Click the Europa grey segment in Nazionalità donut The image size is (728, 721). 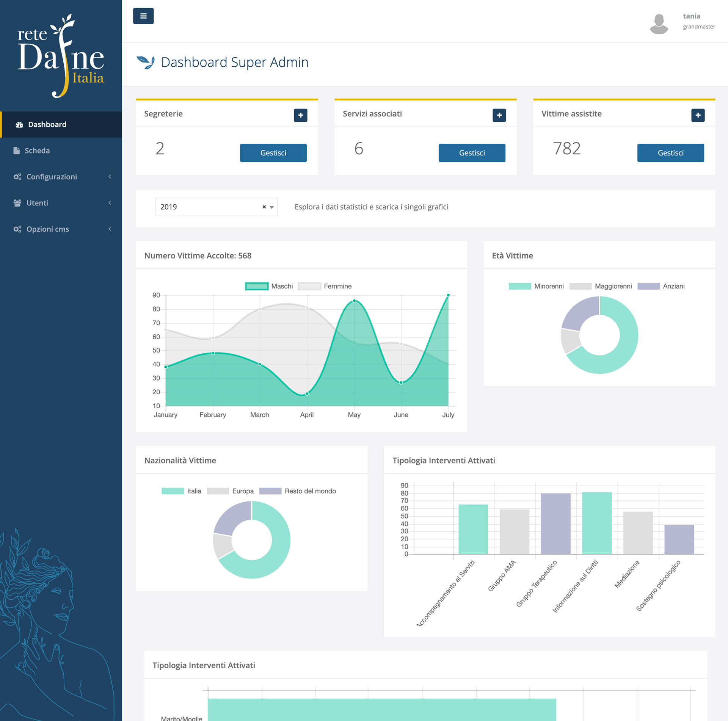click(223, 546)
